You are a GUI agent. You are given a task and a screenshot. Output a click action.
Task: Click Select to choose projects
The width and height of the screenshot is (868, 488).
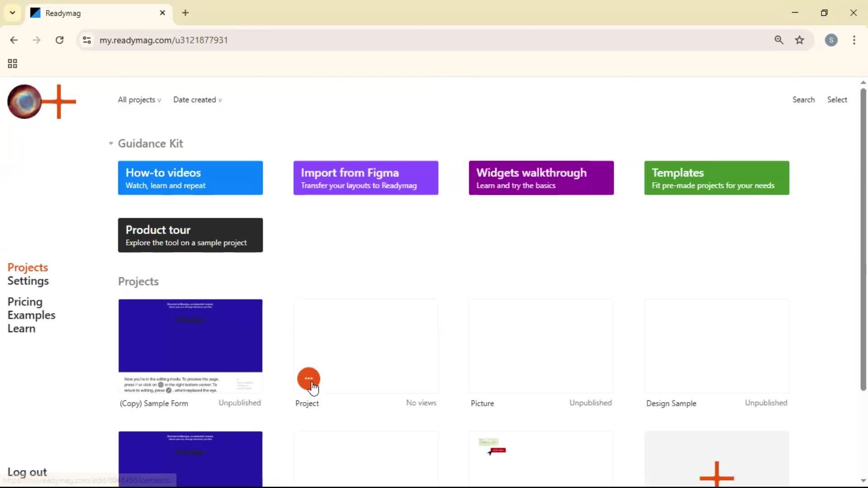coord(837,100)
